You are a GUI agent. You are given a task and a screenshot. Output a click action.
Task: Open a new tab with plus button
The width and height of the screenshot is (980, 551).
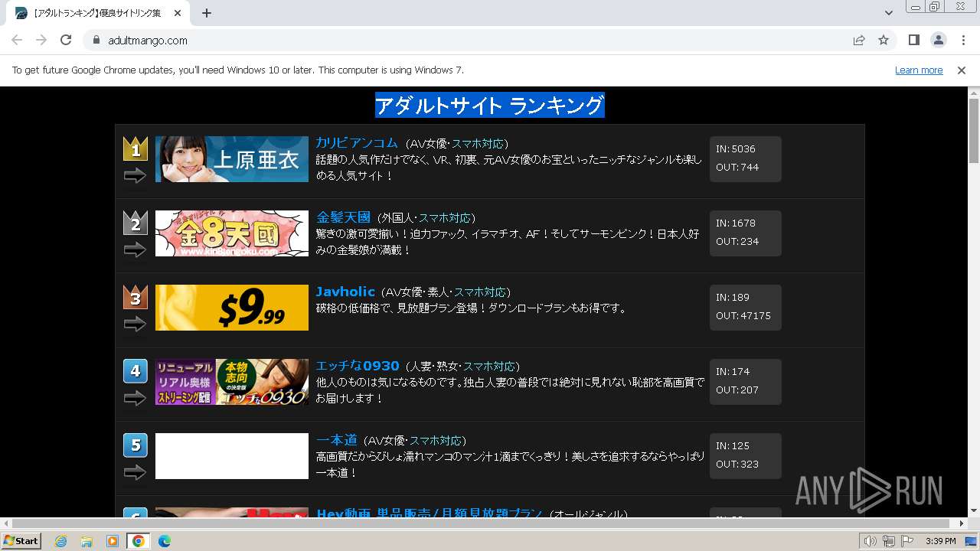(207, 13)
